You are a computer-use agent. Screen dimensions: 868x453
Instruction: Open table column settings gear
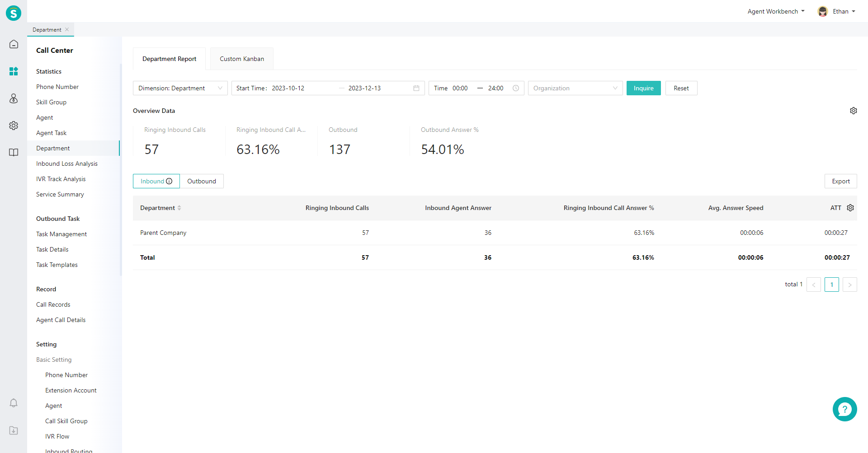850,208
